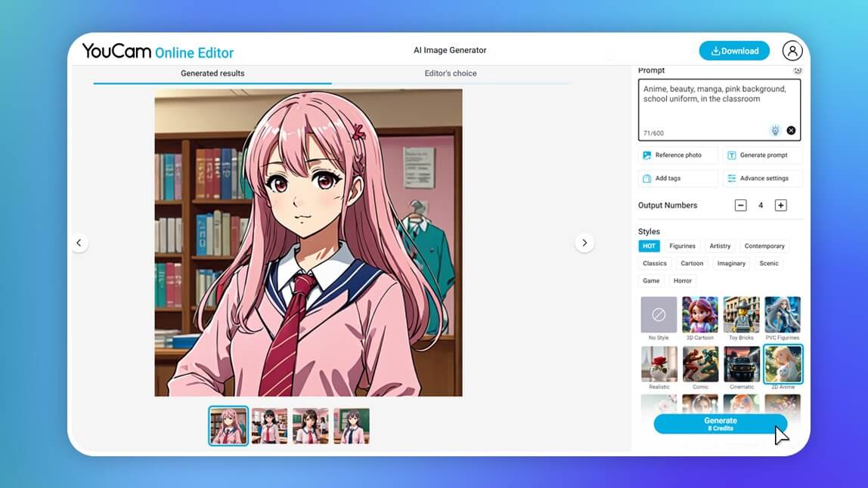Select the Artistry styles category
This screenshot has width=868, height=488.
pyautogui.click(x=720, y=246)
